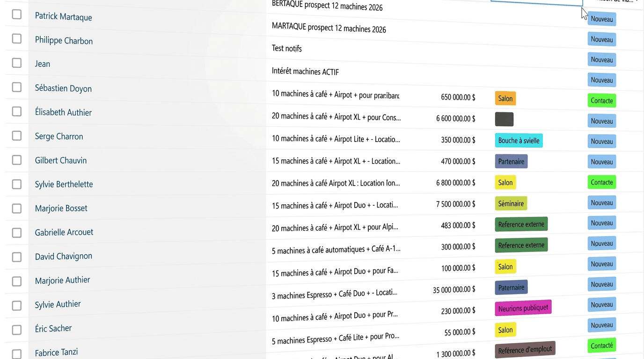Click the dark gray tag in Élisabeth Authier's row
Image resolution: width=644 pixels, height=359 pixels.
point(504,119)
